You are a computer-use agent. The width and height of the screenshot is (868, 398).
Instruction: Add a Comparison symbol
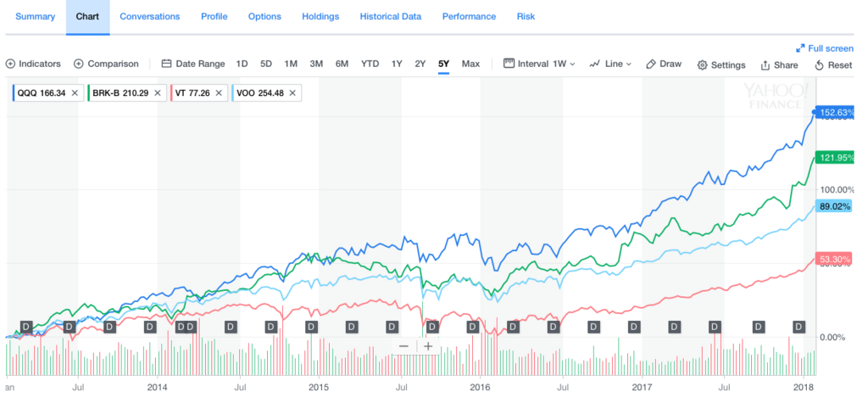pos(106,64)
